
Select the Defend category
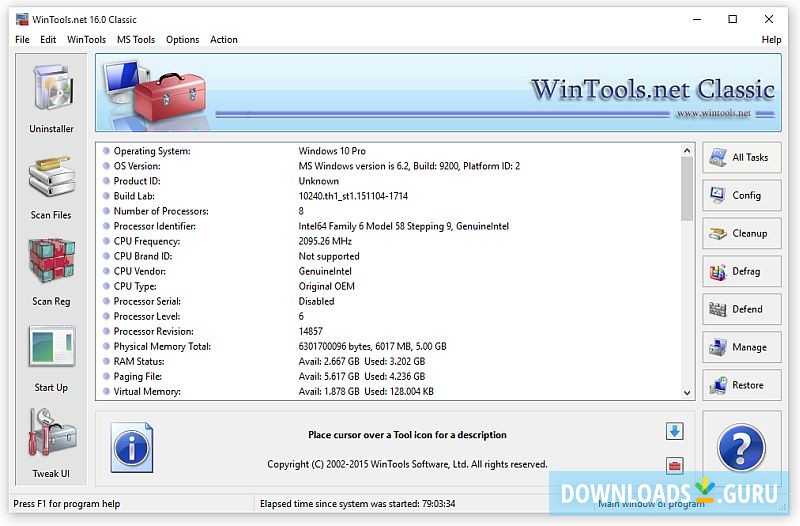pyautogui.click(x=741, y=309)
